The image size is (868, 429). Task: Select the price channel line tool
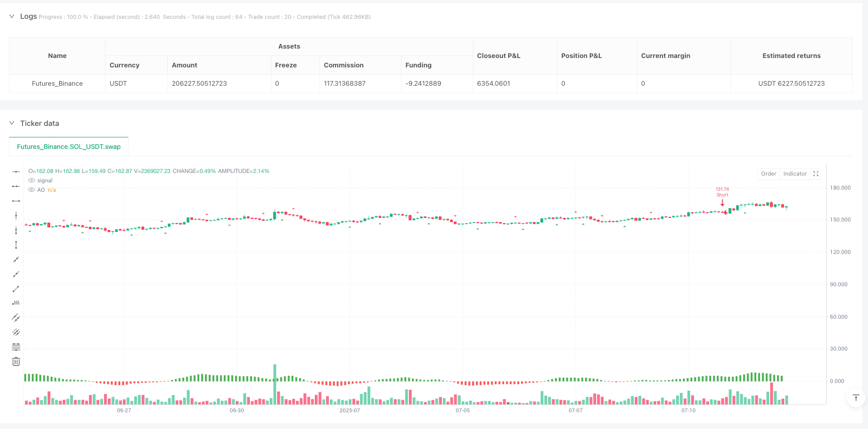(16, 318)
